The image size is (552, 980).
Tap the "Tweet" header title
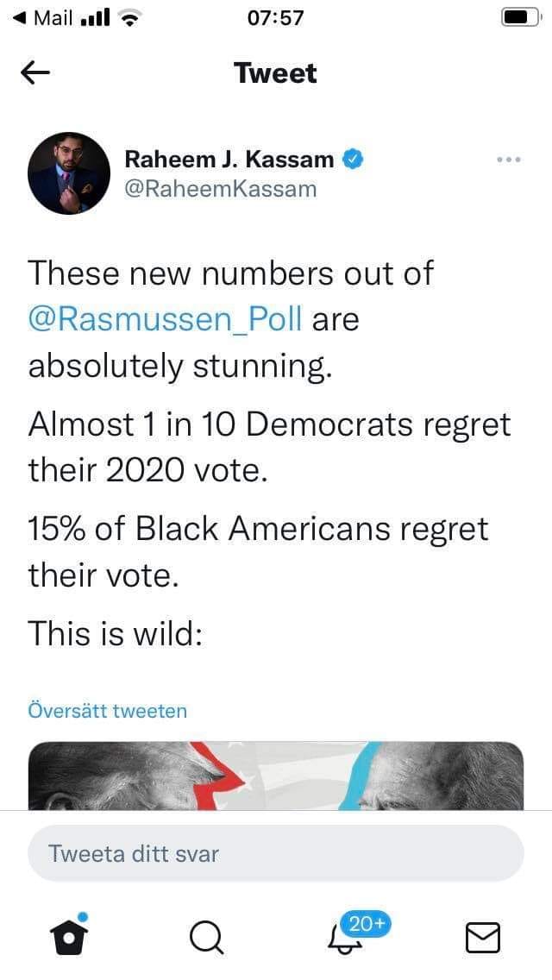click(275, 74)
